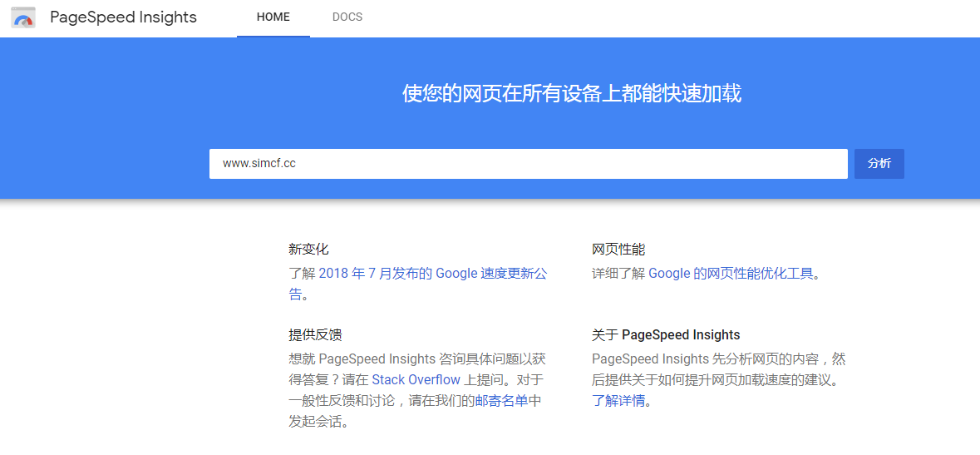Click the 网页性能 heading

[x=618, y=249]
